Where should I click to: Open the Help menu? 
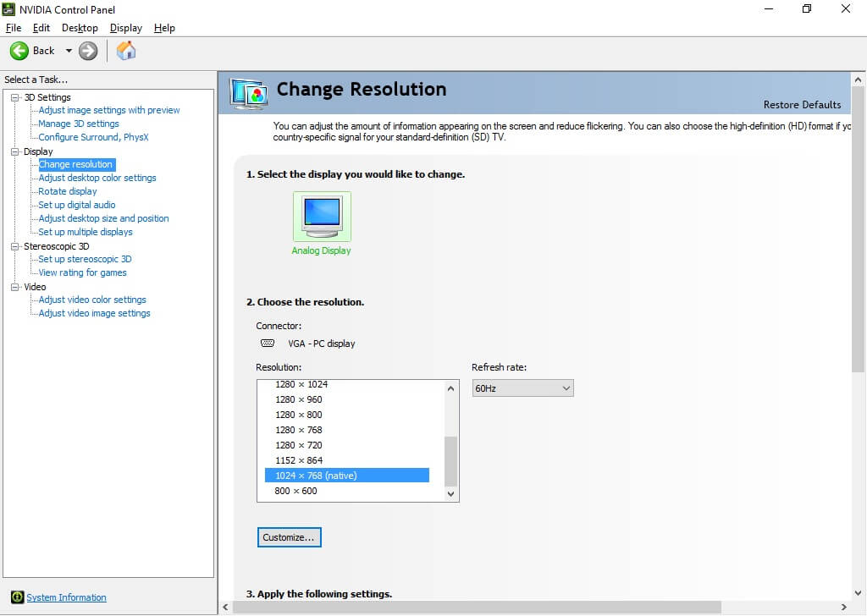[x=164, y=28]
